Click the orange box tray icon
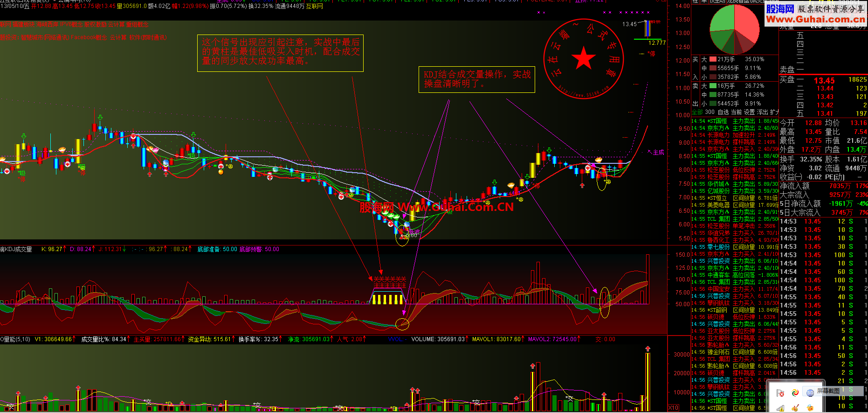The image size is (868, 413). 810,408
